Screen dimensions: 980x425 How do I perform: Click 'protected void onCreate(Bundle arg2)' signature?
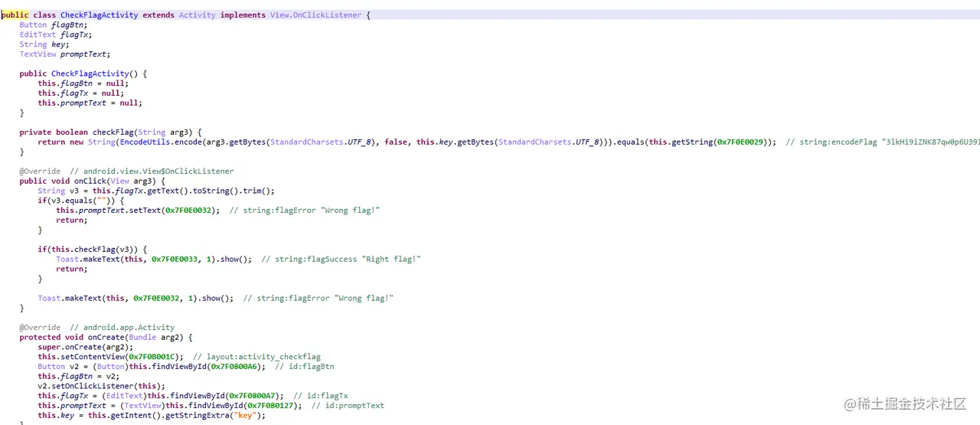coord(106,338)
